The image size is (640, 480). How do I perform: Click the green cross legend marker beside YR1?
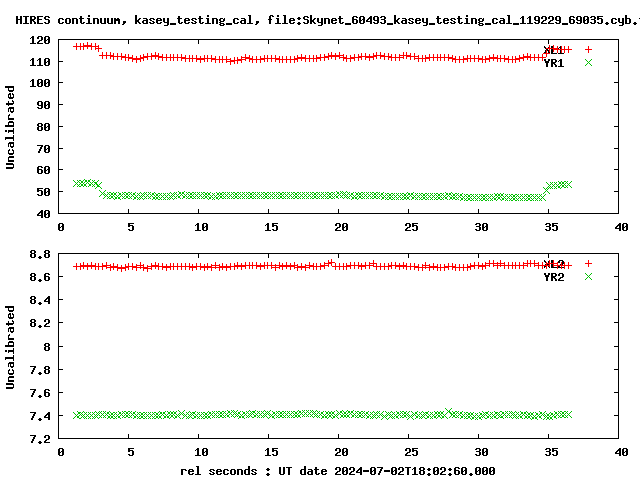point(588,62)
